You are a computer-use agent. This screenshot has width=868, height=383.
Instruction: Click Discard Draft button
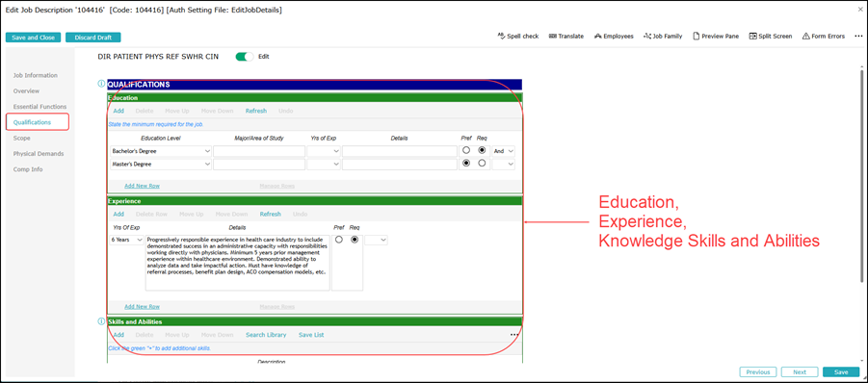[x=93, y=38]
